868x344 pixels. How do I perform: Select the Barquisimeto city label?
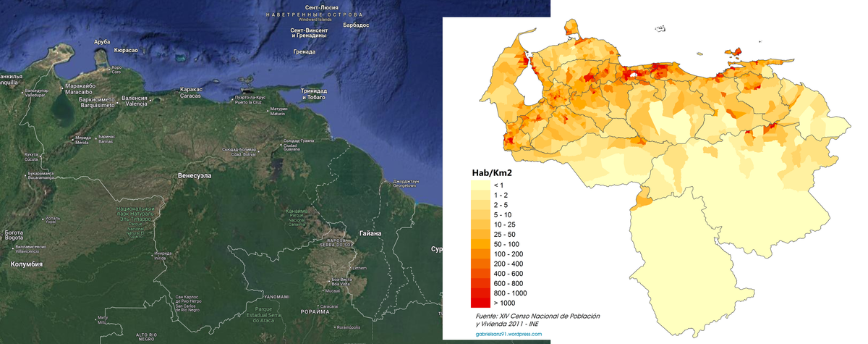tap(97, 102)
